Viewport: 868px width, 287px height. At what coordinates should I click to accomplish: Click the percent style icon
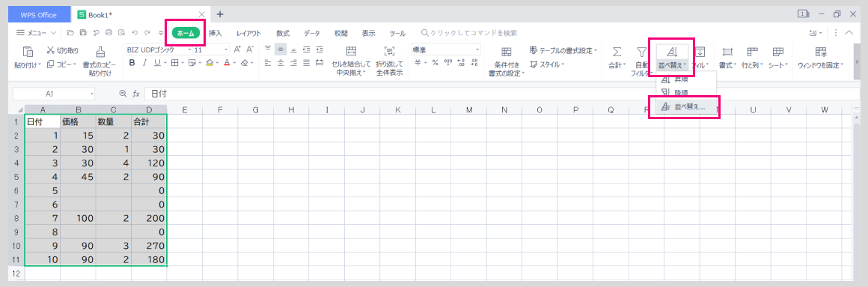point(435,63)
